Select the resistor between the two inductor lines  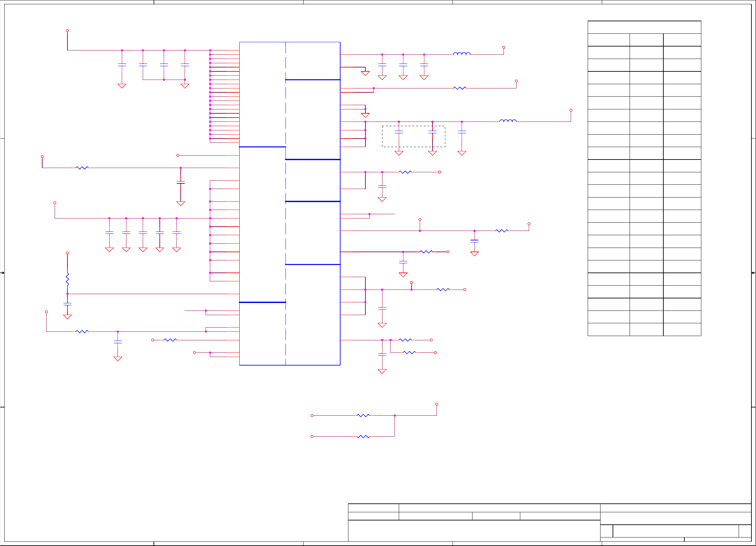(460, 88)
